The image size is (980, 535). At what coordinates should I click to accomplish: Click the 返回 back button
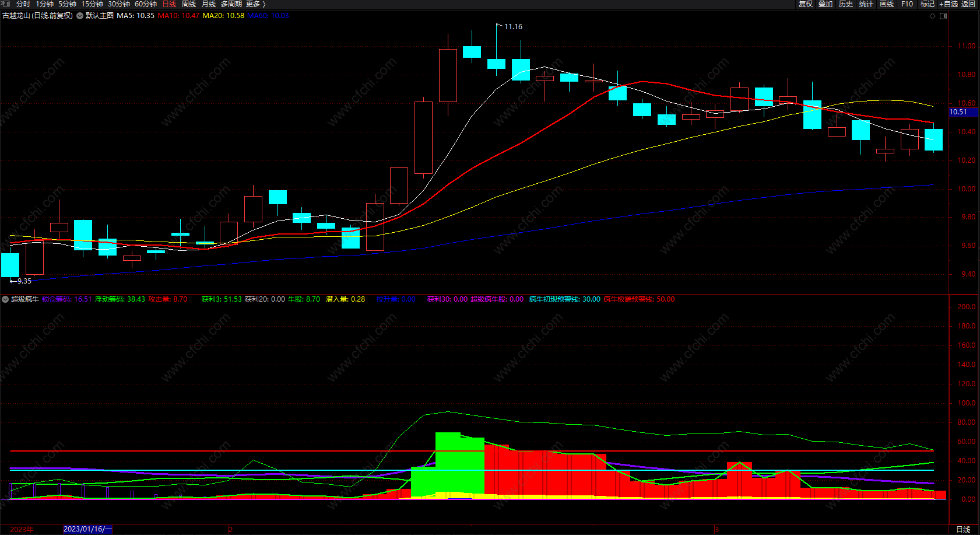pyautogui.click(x=968, y=4)
